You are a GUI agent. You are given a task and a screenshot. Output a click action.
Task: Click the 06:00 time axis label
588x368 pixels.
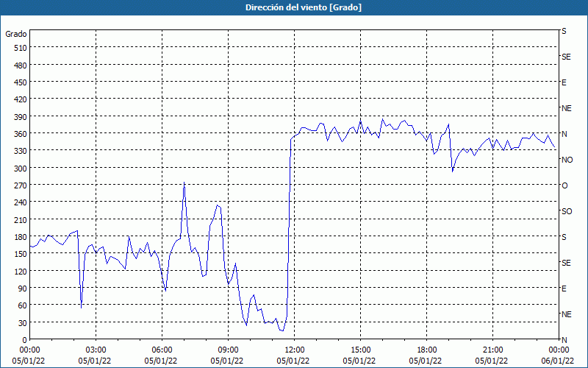(162, 350)
